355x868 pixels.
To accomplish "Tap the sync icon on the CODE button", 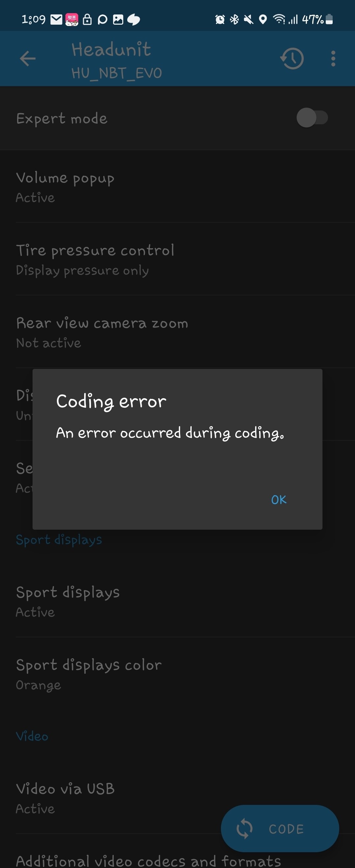I will tap(244, 829).
